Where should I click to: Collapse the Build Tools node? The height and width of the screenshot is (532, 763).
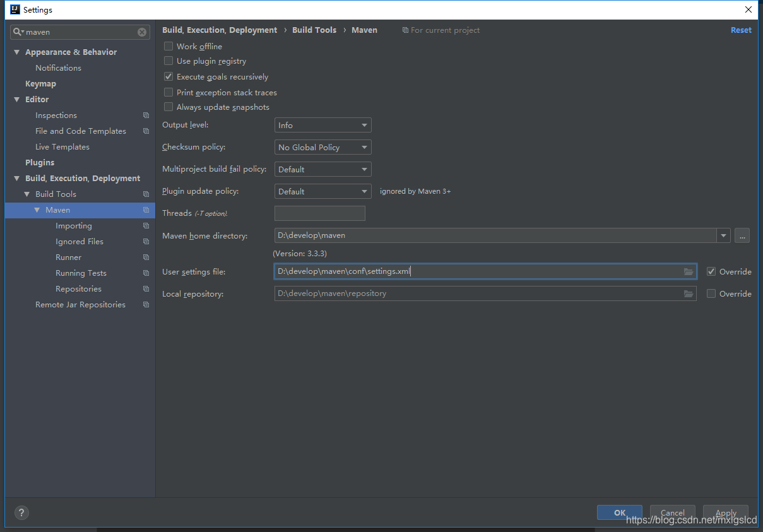(x=27, y=194)
